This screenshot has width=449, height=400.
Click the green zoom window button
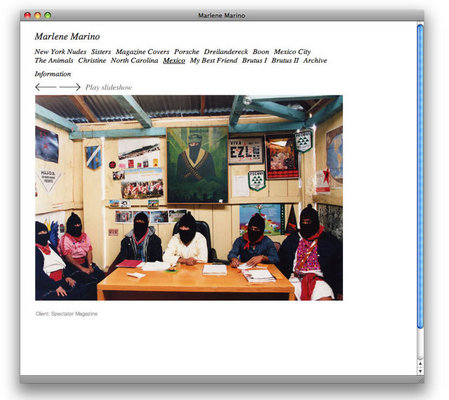(x=48, y=15)
